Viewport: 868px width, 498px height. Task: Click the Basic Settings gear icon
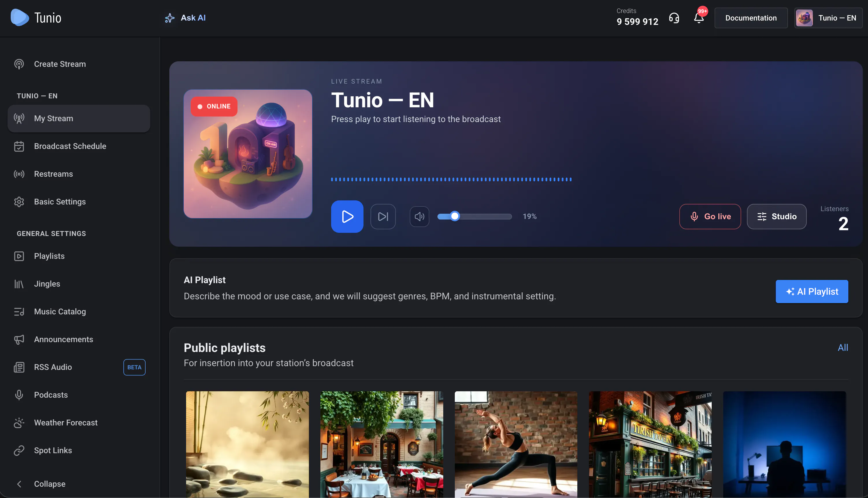click(x=19, y=202)
